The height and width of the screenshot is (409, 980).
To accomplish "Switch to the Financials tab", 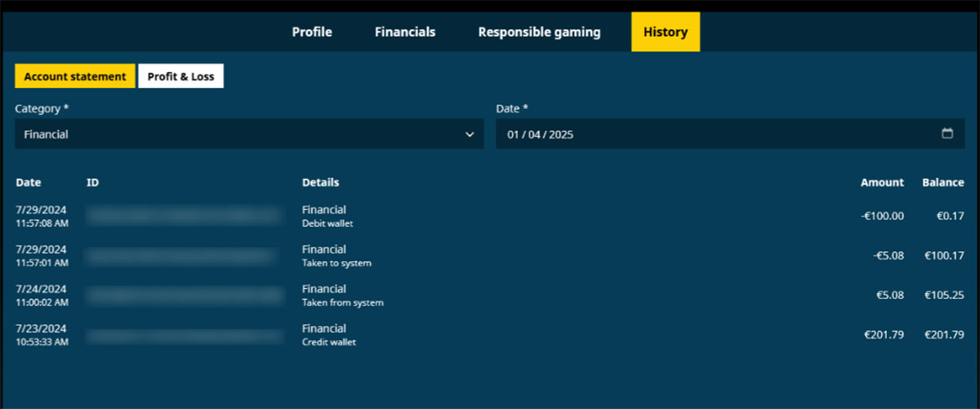I will 405,32.
